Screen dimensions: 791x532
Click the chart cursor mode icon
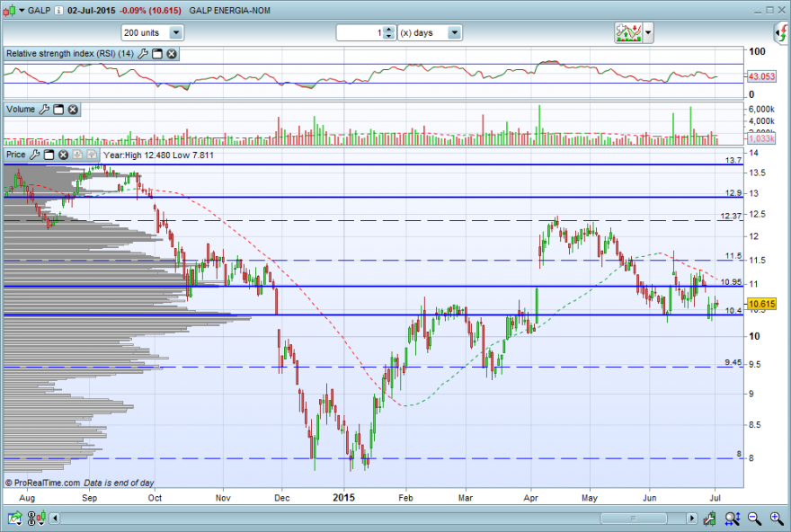[709, 518]
